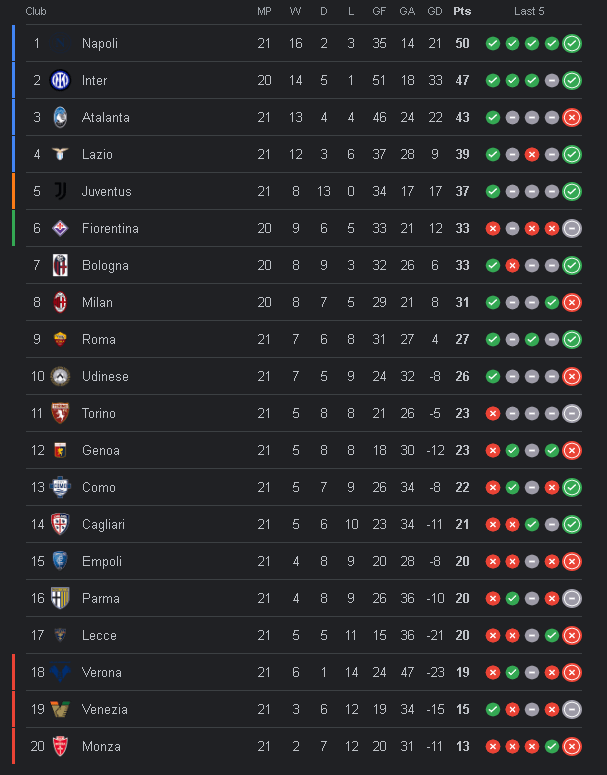This screenshot has width=607, height=775.
Task: Click Fiorentina's latest match draw indicator
Action: (x=572, y=228)
